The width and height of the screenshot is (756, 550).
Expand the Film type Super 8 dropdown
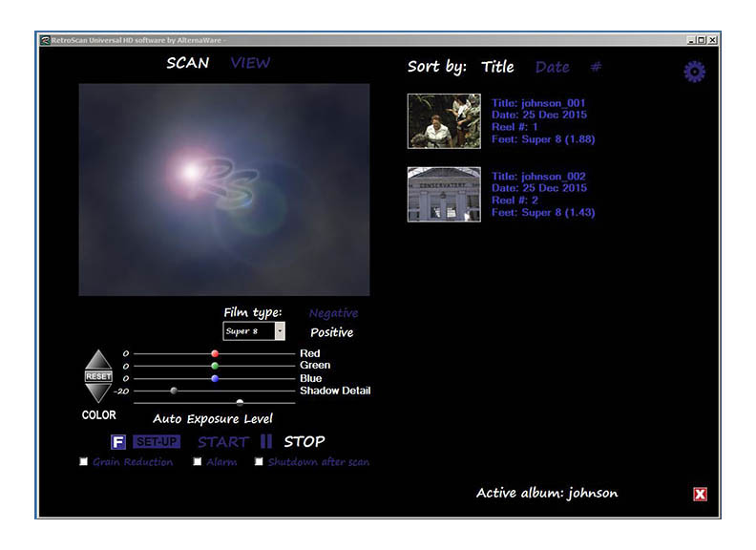pyautogui.click(x=279, y=331)
